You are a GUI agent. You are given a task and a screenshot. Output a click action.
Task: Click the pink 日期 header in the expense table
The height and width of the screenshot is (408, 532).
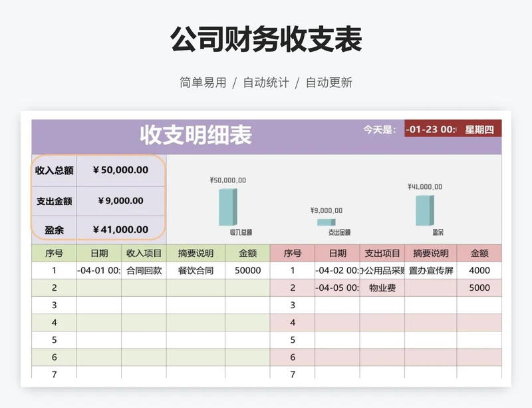pos(338,253)
